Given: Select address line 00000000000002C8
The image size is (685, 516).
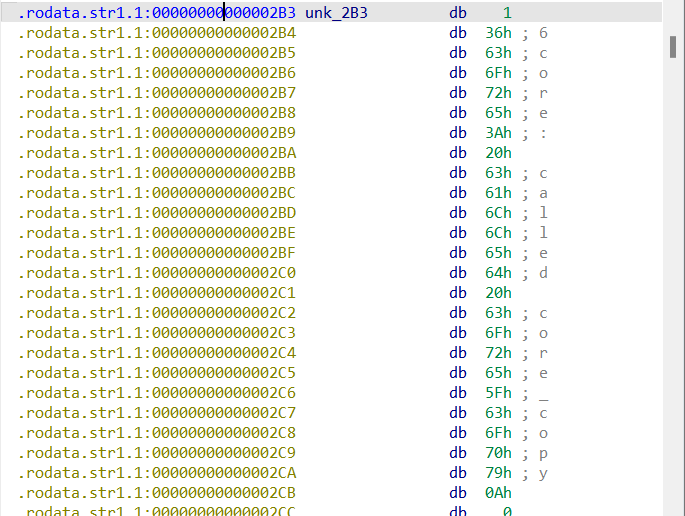Looking at the screenshot, I should (x=157, y=433).
